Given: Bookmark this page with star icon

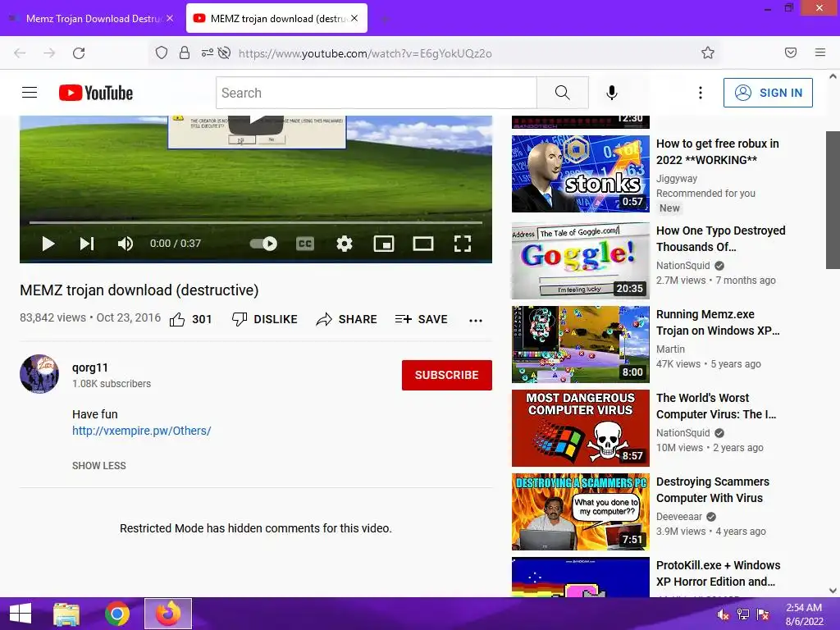Looking at the screenshot, I should pyautogui.click(x=708, y=52).
